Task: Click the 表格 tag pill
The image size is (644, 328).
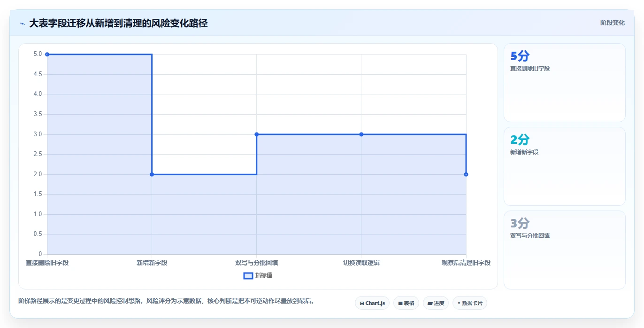Action: tap(406, 303)
